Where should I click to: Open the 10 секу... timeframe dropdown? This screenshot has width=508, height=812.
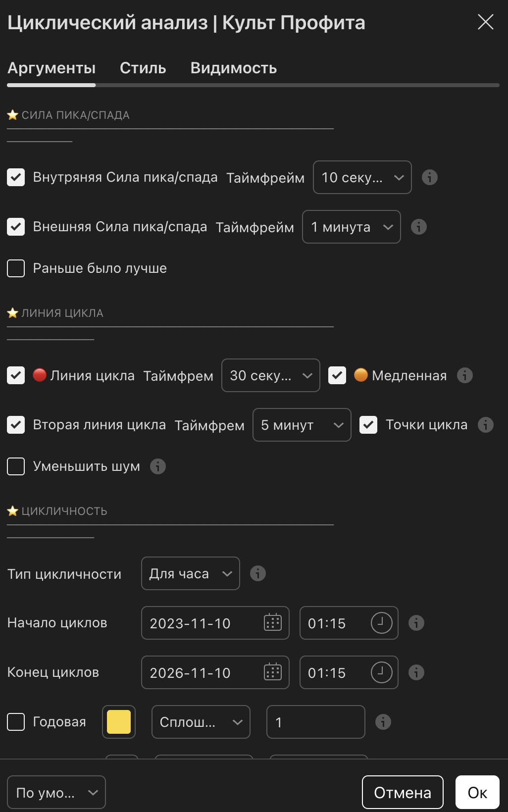coord(362,177)
